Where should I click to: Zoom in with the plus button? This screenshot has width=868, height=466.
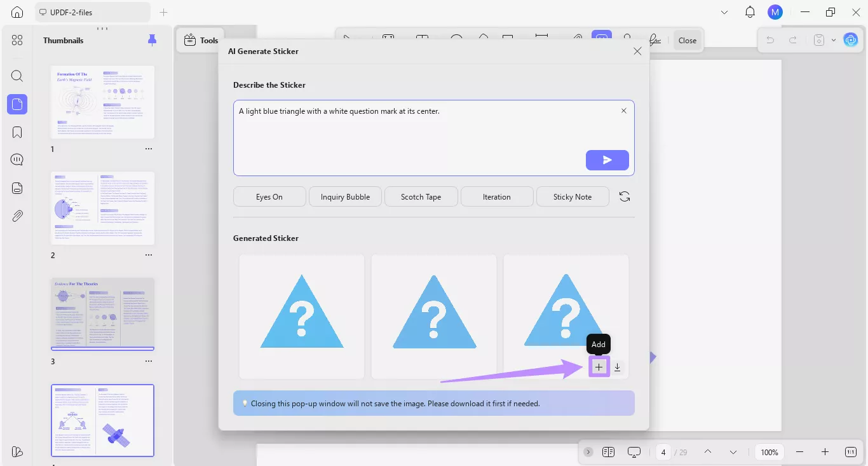[825, 452]
